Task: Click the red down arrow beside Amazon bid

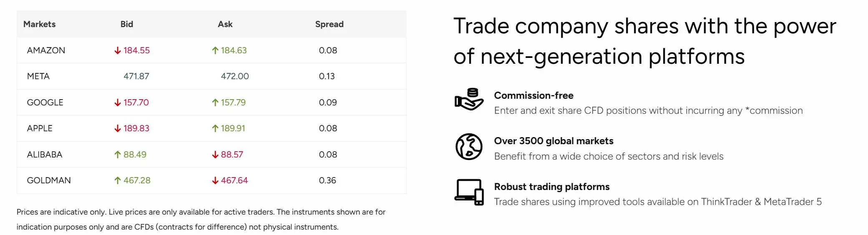Action: click(x=118, y=50)
